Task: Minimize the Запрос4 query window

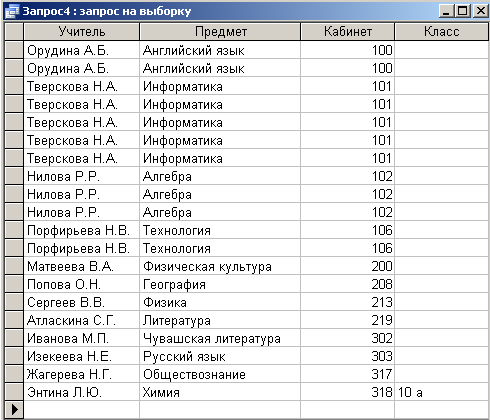Action: pyautogui.click(x=446, y=11)
